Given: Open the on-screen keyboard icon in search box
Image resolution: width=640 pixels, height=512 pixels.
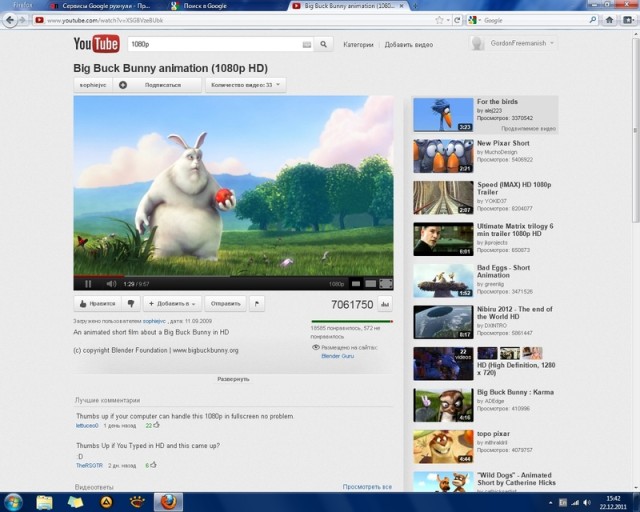Looking at the screenshot, I should pos(307,45).
